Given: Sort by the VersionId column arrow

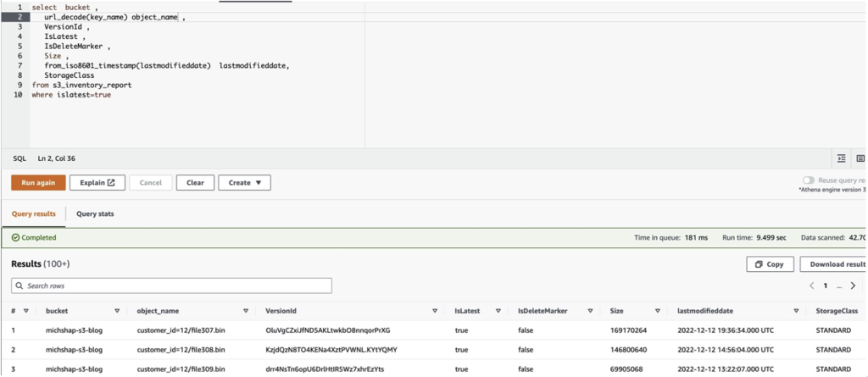Looking at the screenshot, I should click(435, 311).
